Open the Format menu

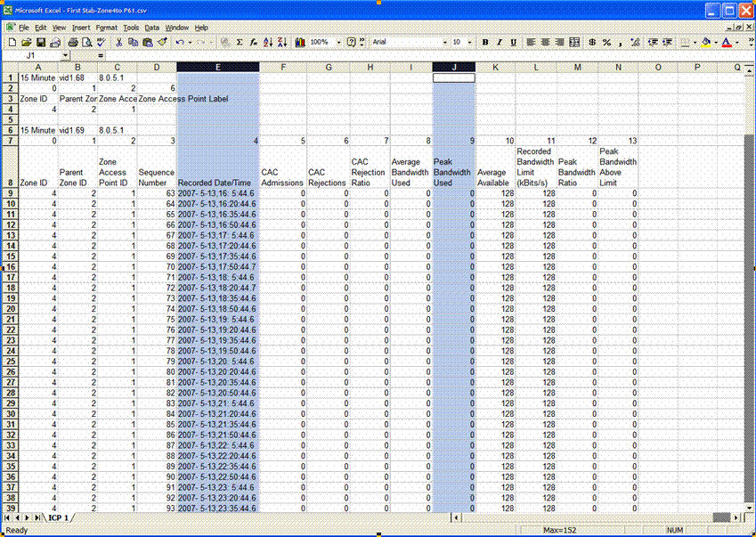coord(106,28)
